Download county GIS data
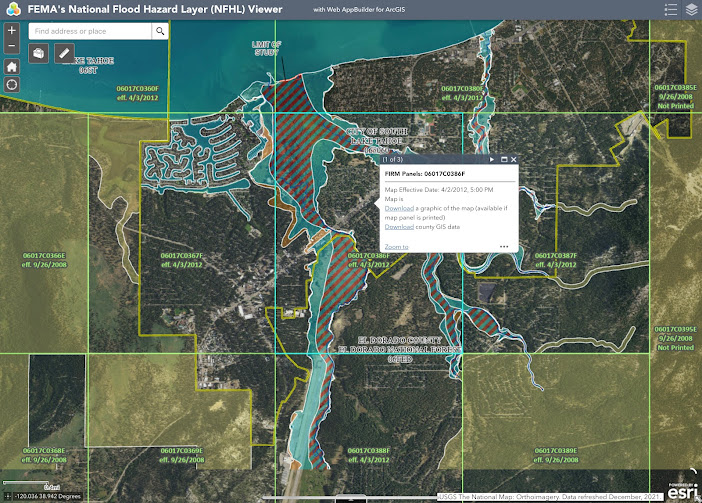The width and height of the screenshot is (702, 503). pyautogui.click(x=399, y=227)
